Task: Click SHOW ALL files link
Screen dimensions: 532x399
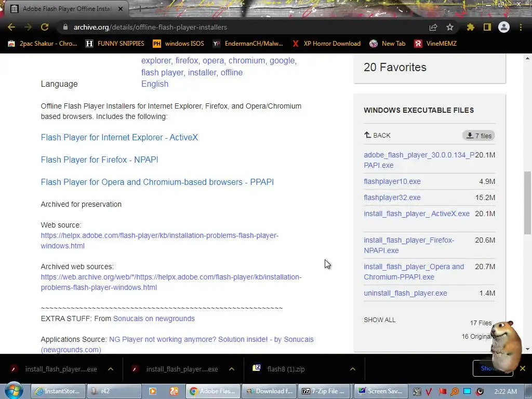Action: point(380,320)
